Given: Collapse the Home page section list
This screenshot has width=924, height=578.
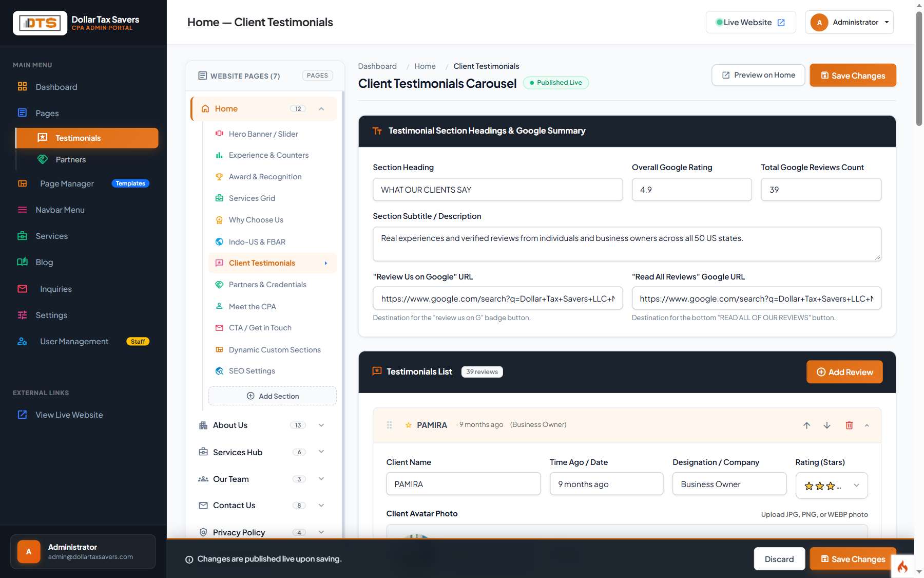Looking at the screenshot, I should (x=321, y=109).
